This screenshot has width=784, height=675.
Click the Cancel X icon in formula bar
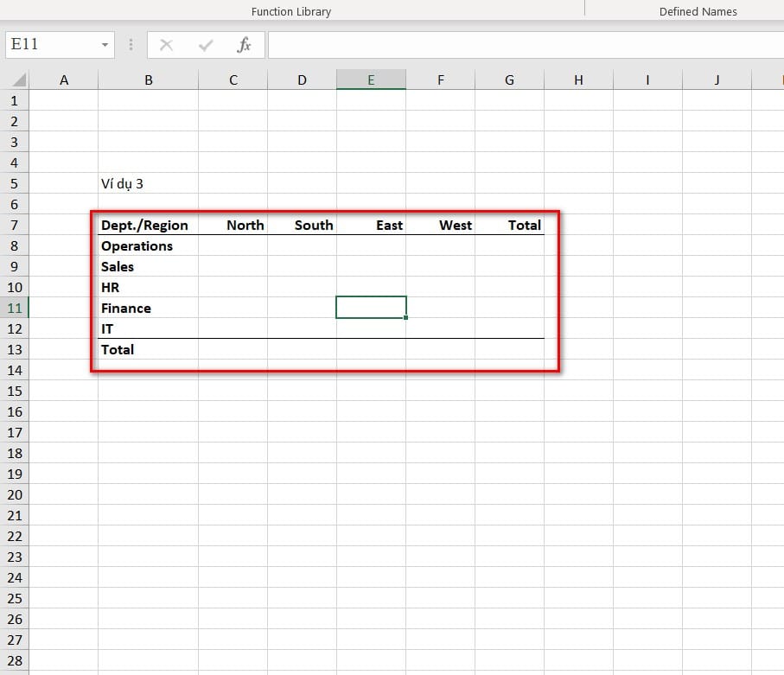[166, 45]
